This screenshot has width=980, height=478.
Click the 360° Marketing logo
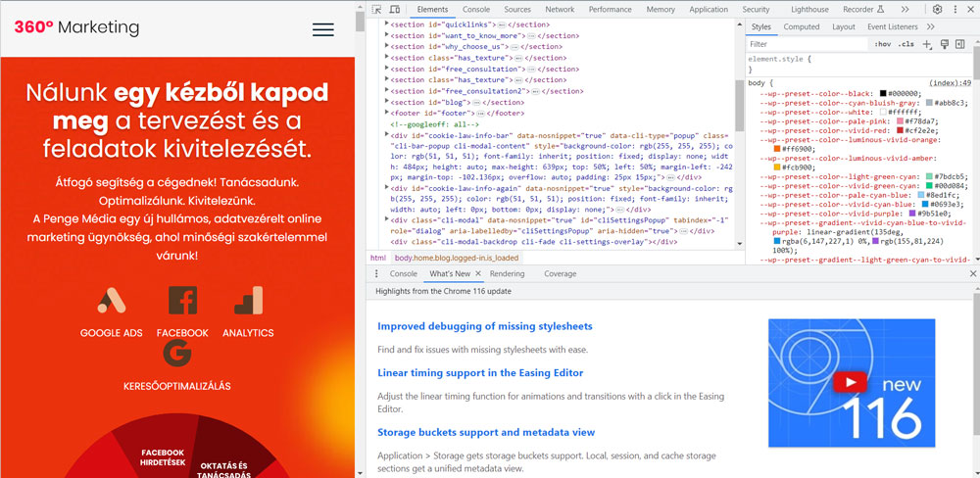coord(76,27)
